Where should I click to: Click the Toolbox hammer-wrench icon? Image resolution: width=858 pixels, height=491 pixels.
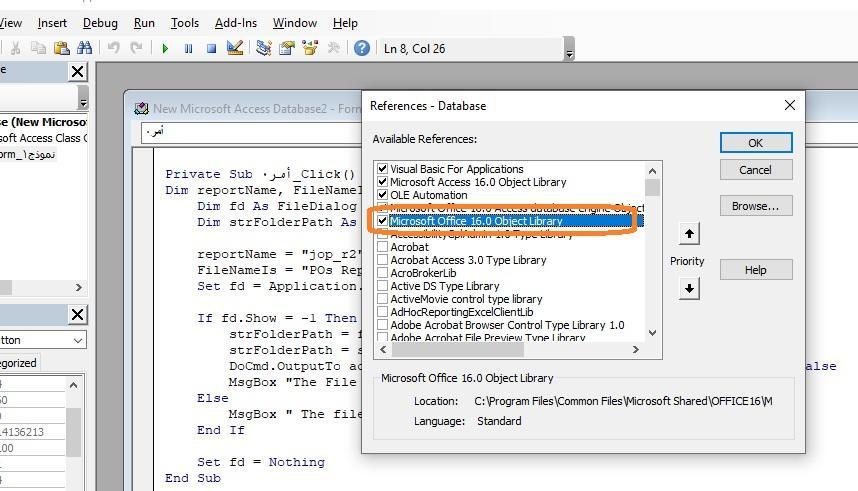tap(333, 48)
